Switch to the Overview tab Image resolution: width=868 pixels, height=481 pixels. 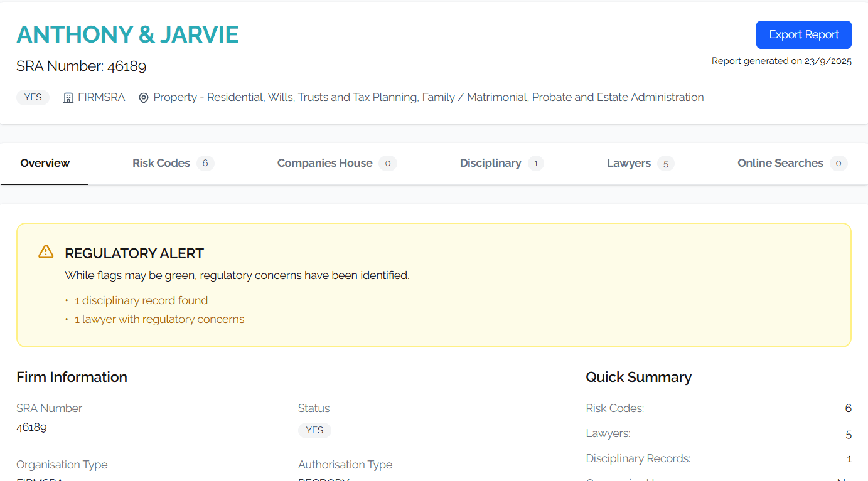[x=45, y=163]
